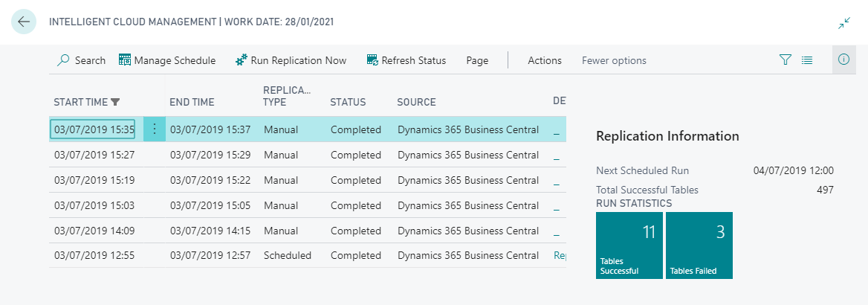Viewport: 868px width, 305px height.
Task: Open the Page menu
Action: tap(477, 60)
